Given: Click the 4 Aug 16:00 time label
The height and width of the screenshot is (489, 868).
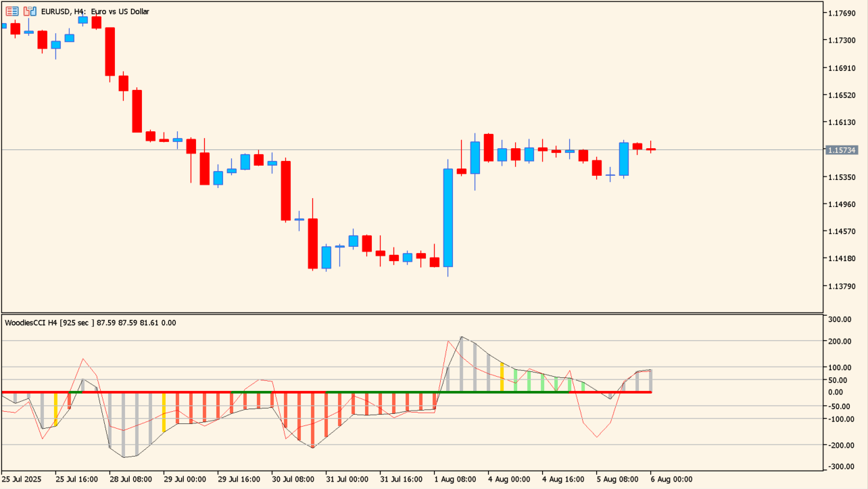Looking at the screenshot, I should pyautogui.click(x=564, y=479).
